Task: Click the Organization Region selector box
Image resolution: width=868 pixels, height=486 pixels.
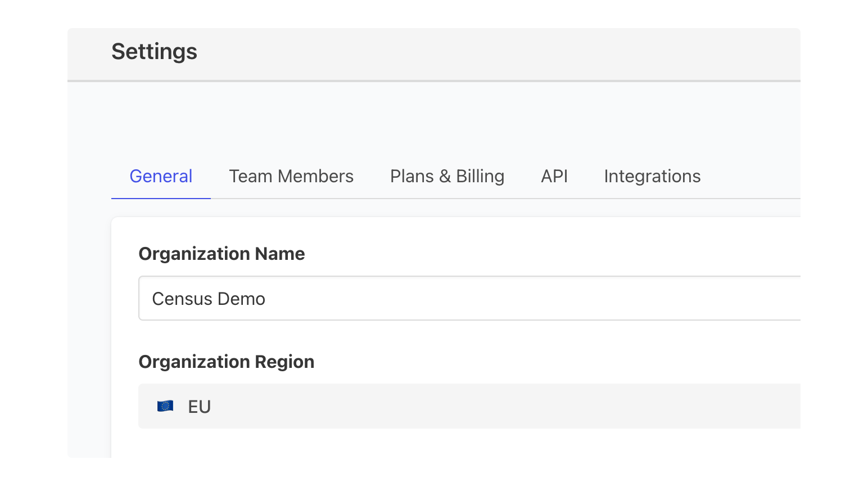Action: click(x=469, y=406)
